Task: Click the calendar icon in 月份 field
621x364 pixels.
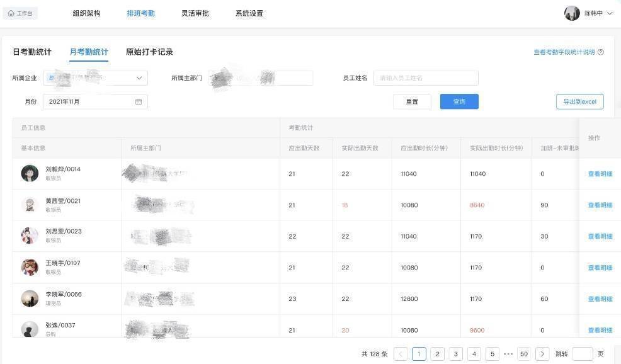Action: tap(139, 101)
